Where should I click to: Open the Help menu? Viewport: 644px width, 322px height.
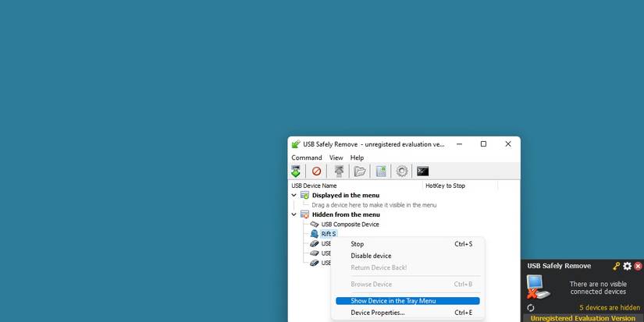[x=357, y=157]
